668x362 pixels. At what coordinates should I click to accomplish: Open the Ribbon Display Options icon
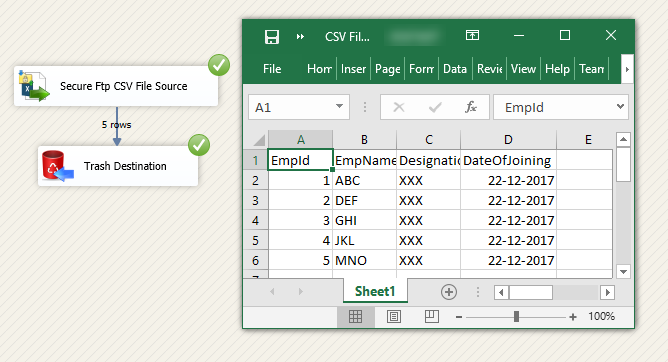pyautogui.click(x=472, y=35)
